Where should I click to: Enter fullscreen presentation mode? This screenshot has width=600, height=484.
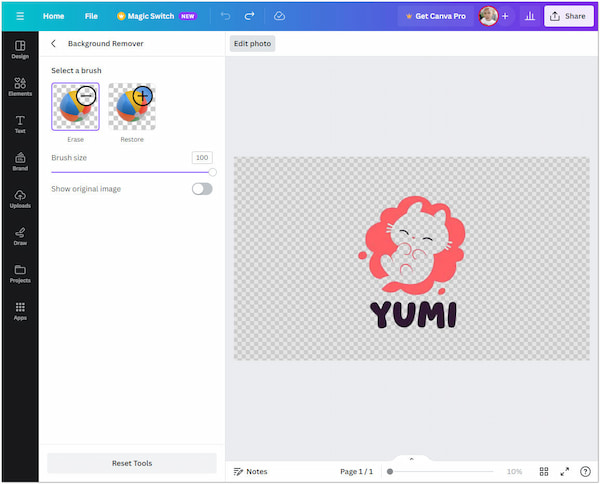coord(564,471)
